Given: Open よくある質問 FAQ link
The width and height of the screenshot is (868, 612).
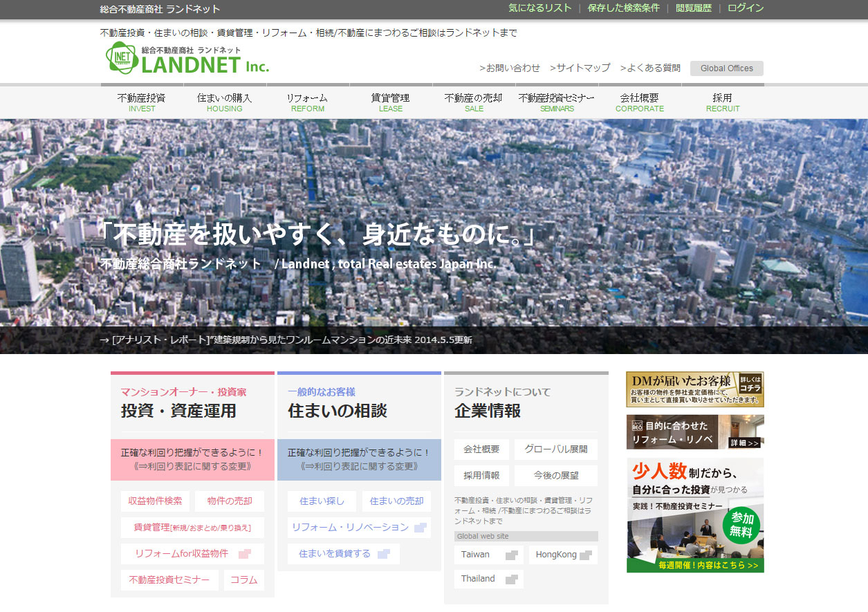Looking at the screenshot, I should coord(650,68).
